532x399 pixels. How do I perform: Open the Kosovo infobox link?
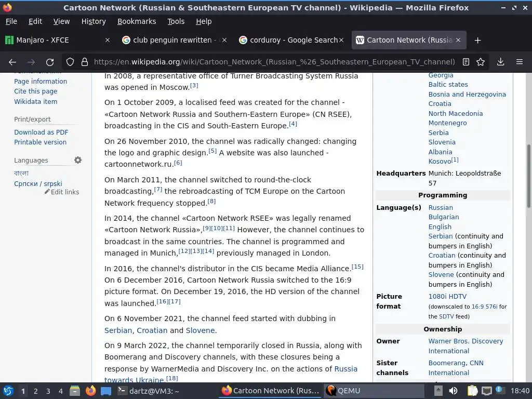440,162
